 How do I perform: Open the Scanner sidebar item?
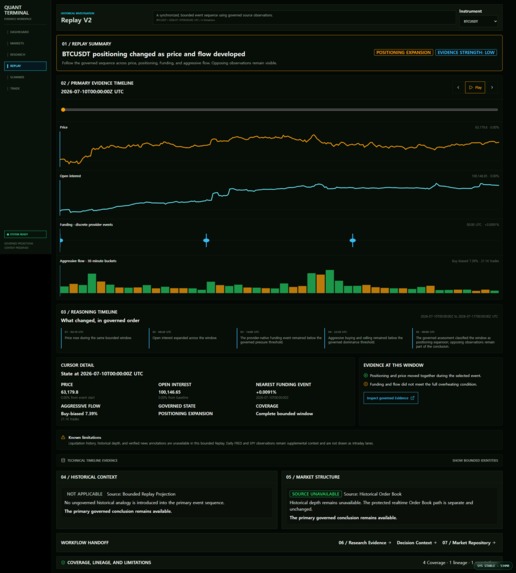coord(25,77)
